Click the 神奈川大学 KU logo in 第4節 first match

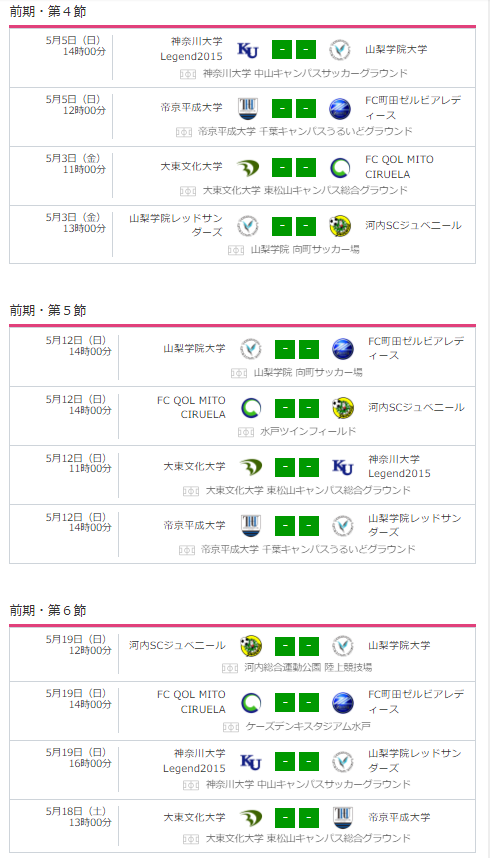[x=247, y=50]
